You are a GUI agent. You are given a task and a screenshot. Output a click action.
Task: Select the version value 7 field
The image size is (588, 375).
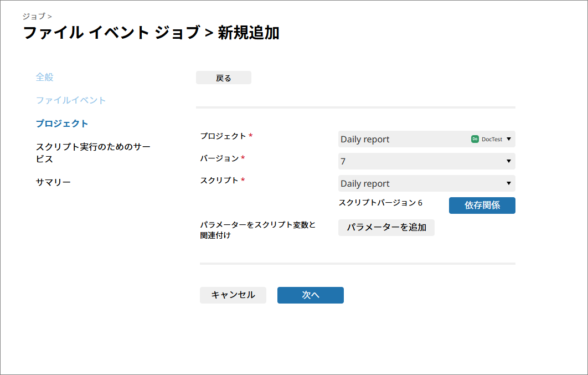pos(421,161)
